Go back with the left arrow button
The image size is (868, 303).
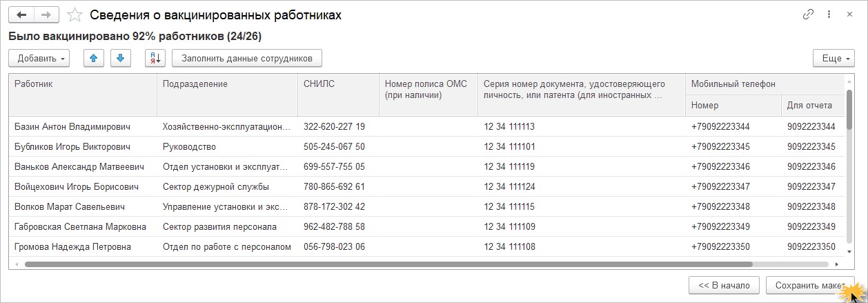click(x=21, y=14)
